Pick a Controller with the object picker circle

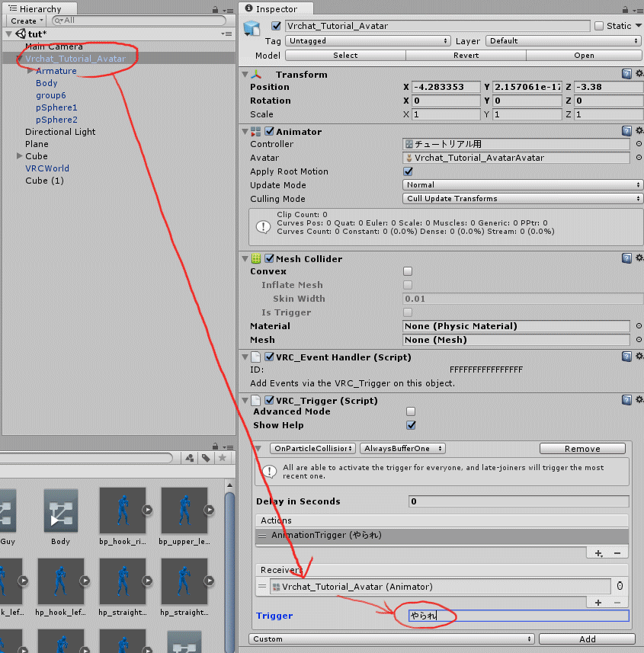[x=639, y=144]
